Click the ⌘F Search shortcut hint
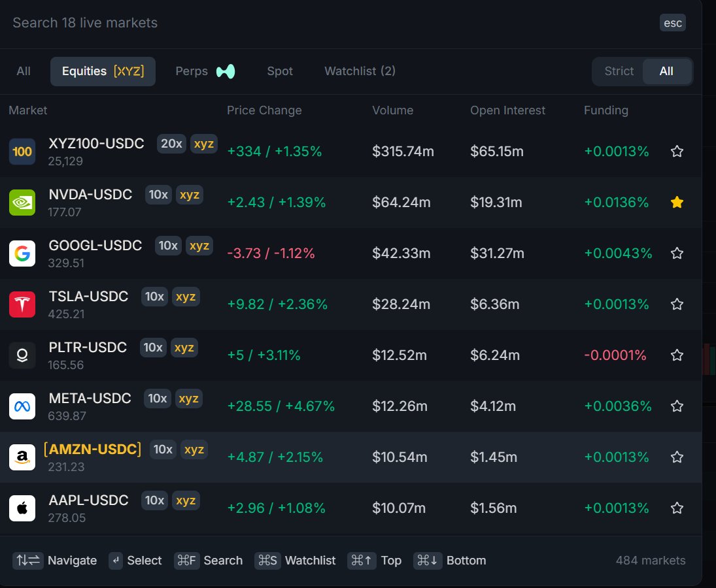Viewport: 716px width, 588px height. click(208, 560)
